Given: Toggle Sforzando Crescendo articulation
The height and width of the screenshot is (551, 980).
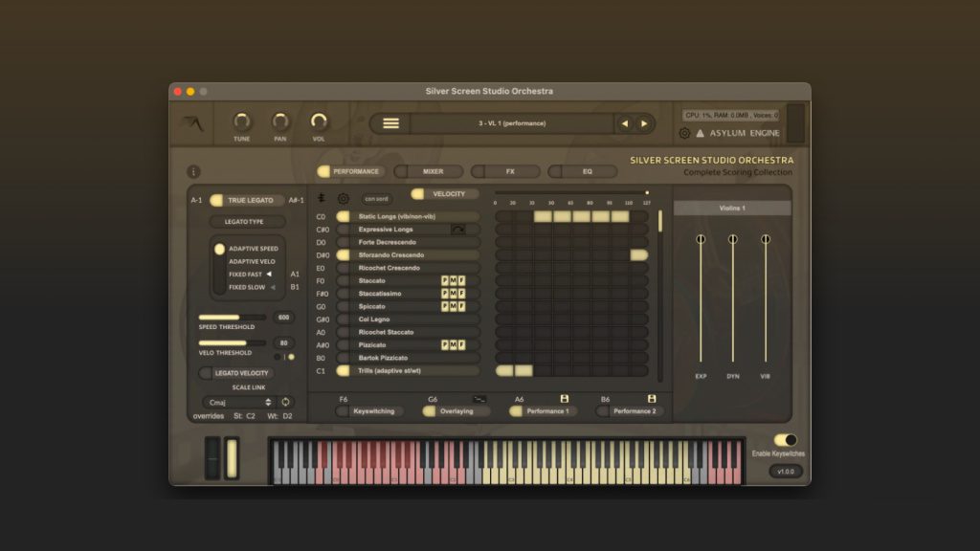Looking at the screenshot, I should point(343,254).
